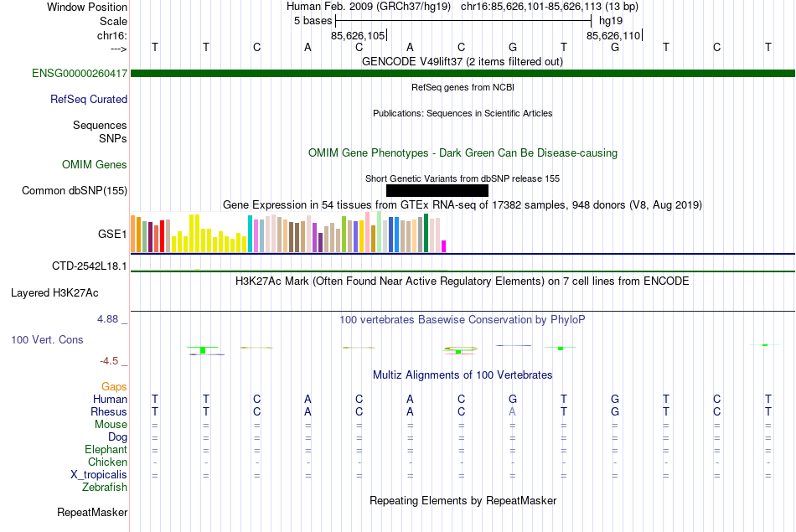Click 'Repeating Elements by RepeatMasker' title

click(x=463, y=501)
